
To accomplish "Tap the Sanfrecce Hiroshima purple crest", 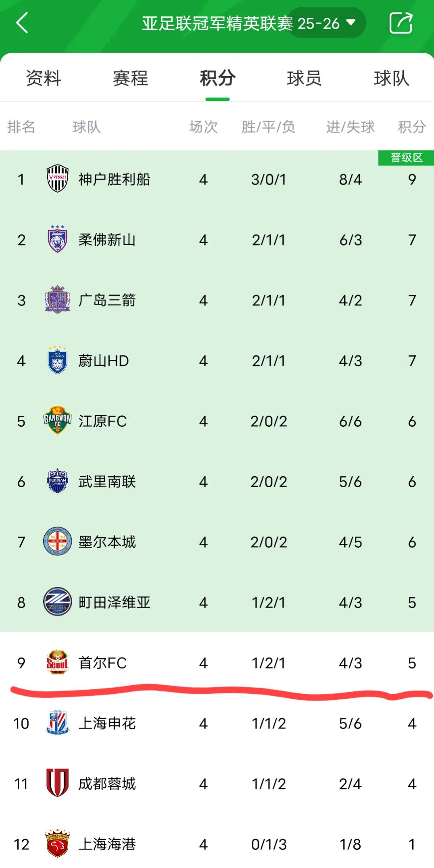I will pos(57,300).
